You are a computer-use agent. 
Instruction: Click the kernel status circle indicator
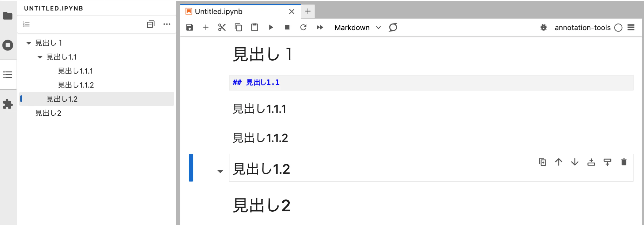[618, 28]
